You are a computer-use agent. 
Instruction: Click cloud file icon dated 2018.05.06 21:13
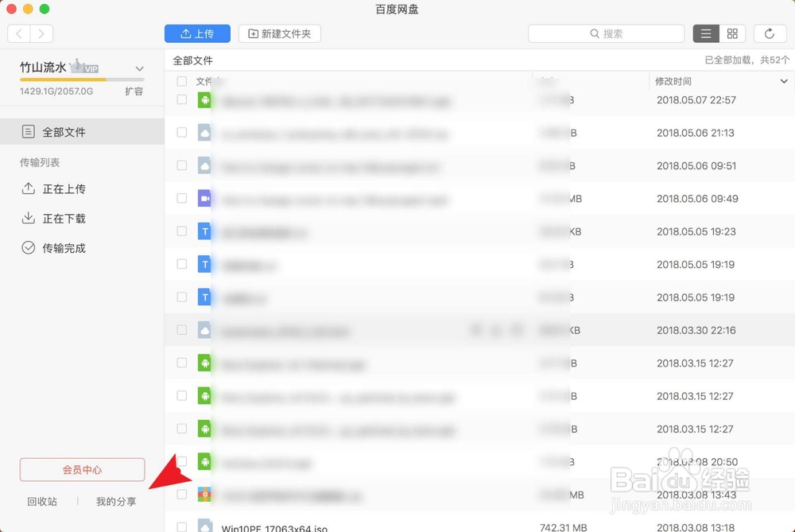[x=205, y=133]
